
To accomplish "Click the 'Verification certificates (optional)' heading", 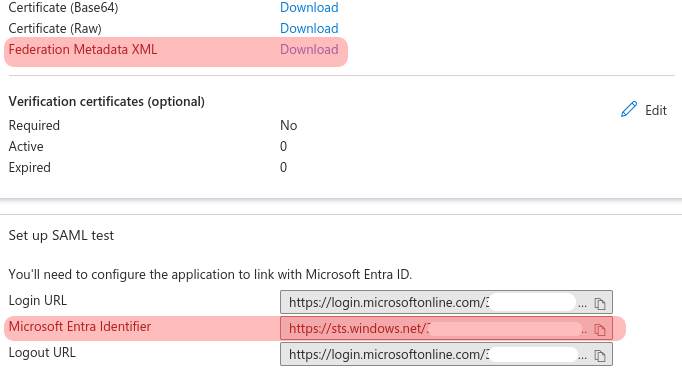I will click(x=107, y=101).
